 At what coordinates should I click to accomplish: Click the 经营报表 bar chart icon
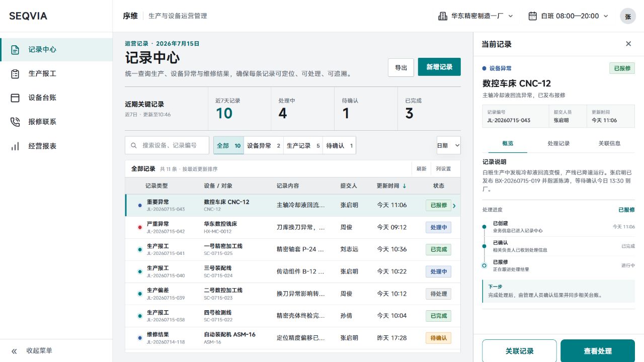point(15,146)
